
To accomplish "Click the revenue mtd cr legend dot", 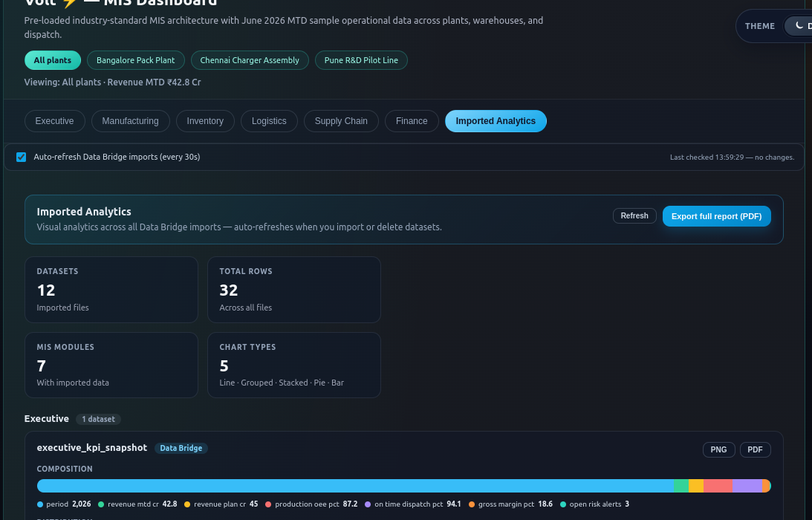I will pos(101,504).
